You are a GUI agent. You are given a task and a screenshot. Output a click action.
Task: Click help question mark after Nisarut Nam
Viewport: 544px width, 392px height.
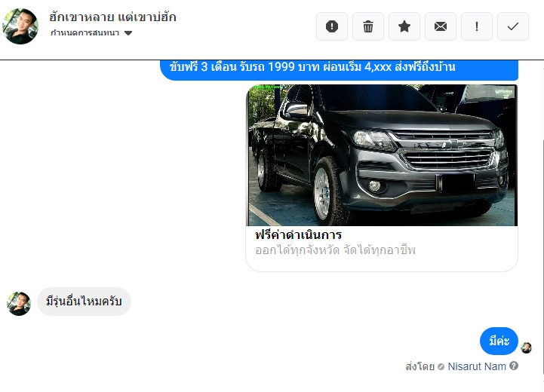pos(514,366)
